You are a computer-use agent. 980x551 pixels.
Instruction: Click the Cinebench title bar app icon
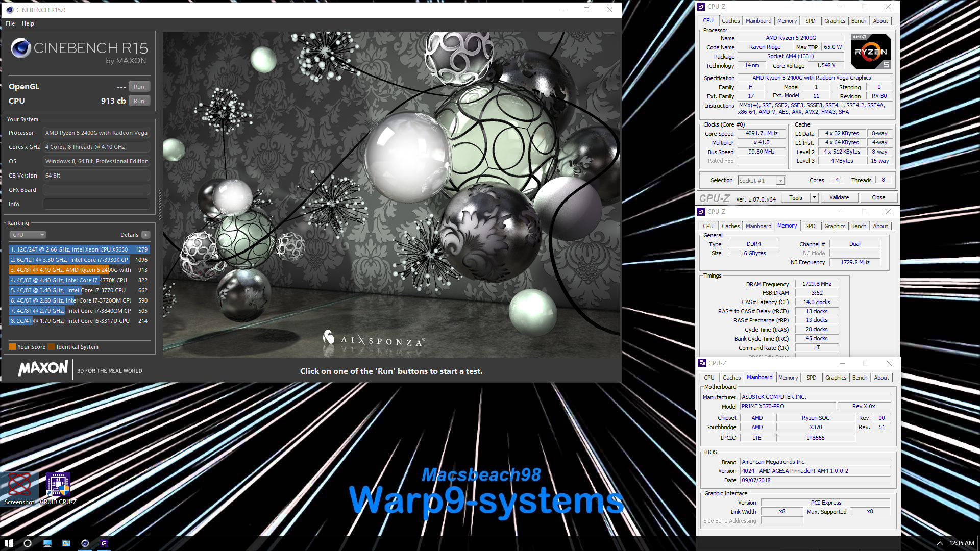10,10
